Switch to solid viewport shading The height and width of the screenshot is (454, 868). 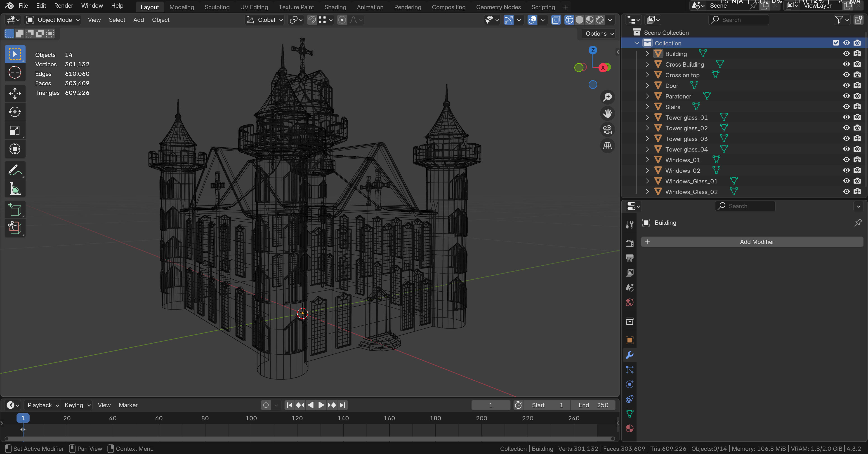(x=579, y=20)
